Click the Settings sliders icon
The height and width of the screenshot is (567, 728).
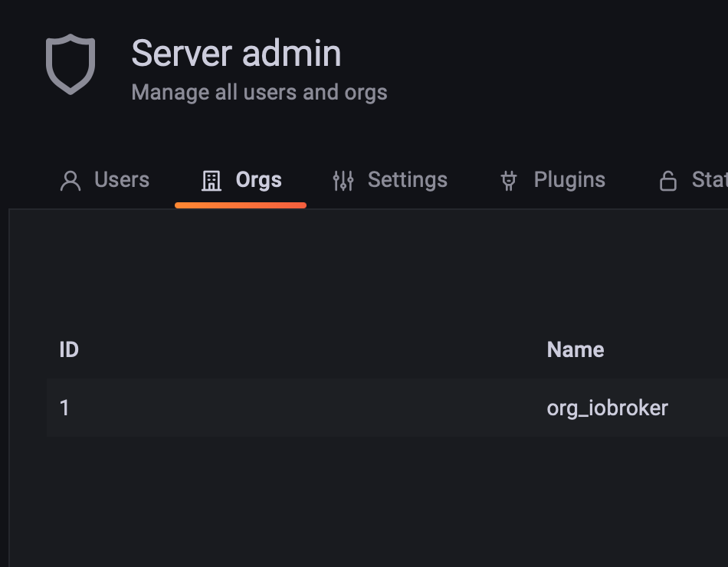point(343,181)
